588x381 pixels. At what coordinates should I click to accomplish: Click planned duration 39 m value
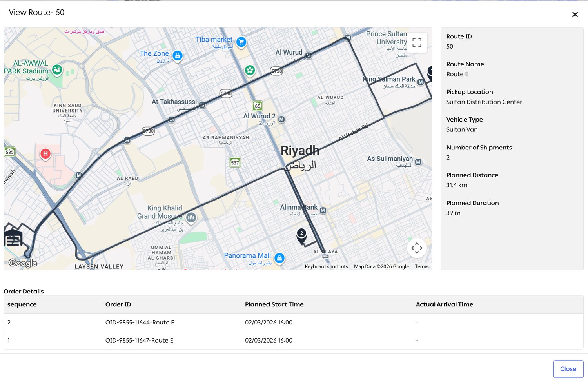pyautogui.click(x=453, y=213)
